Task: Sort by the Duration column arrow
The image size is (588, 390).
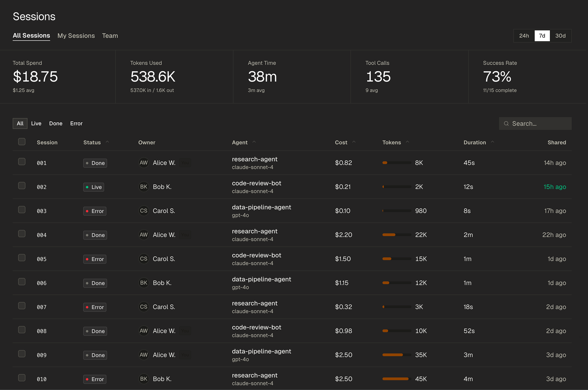Action: 492,142
